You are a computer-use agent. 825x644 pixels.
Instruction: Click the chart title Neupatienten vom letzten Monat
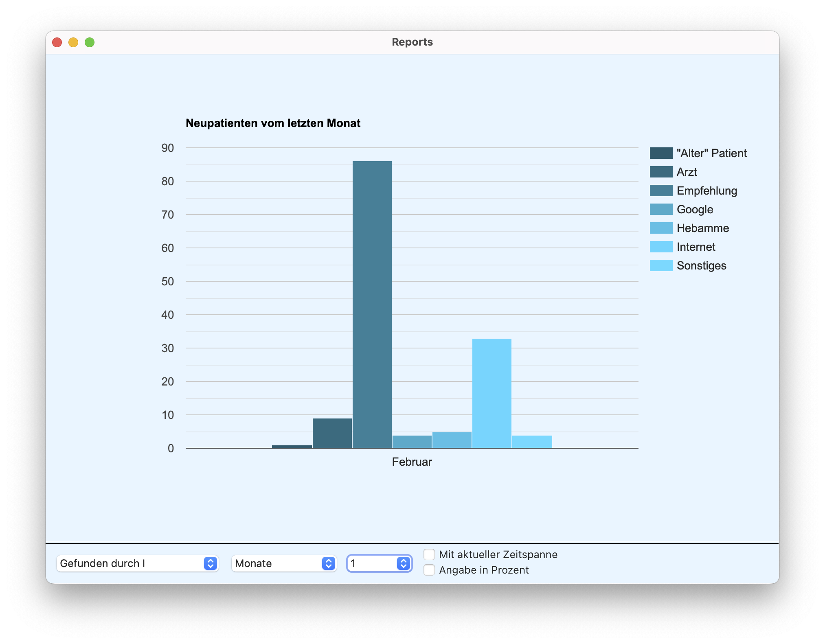(x=273, y=123)
